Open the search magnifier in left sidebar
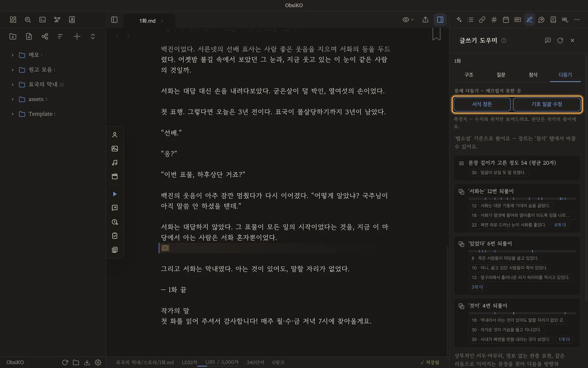 pos(28,20)
